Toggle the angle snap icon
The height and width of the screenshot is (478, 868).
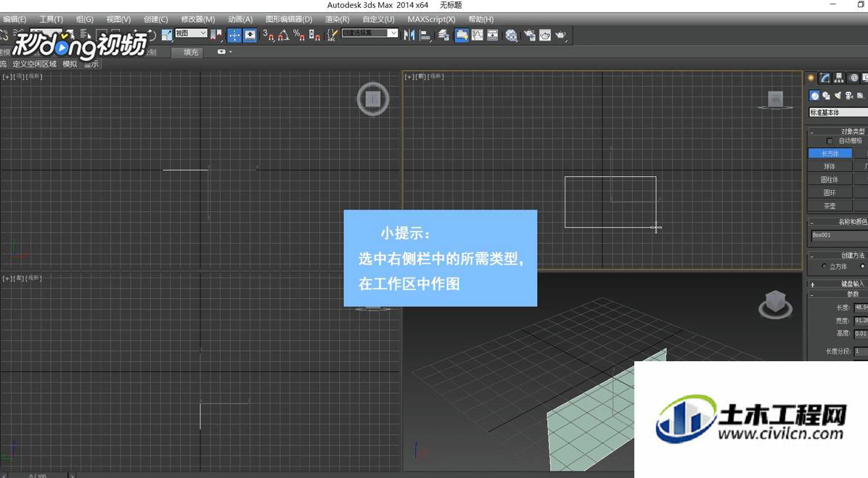[284, 36]
